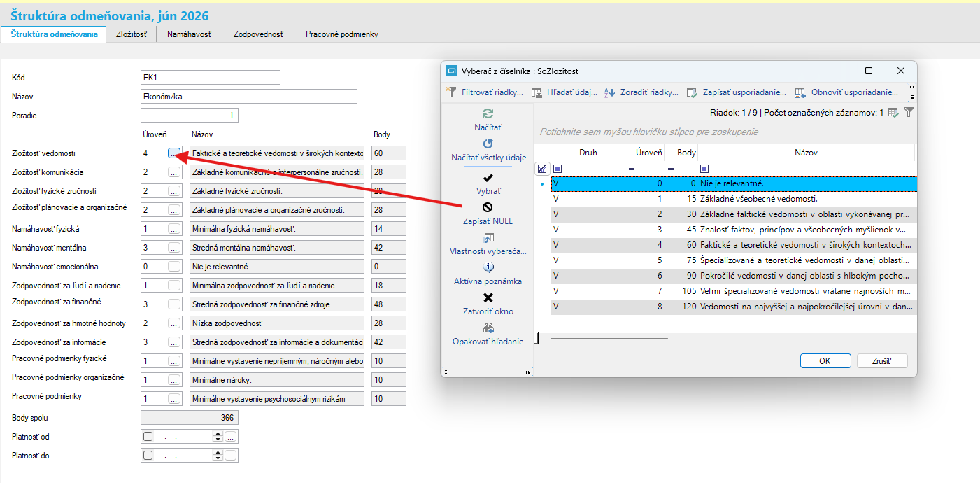Click the funnel filter icon near row counter
This screenshot has width=980, height=483.
pos(909,112)
